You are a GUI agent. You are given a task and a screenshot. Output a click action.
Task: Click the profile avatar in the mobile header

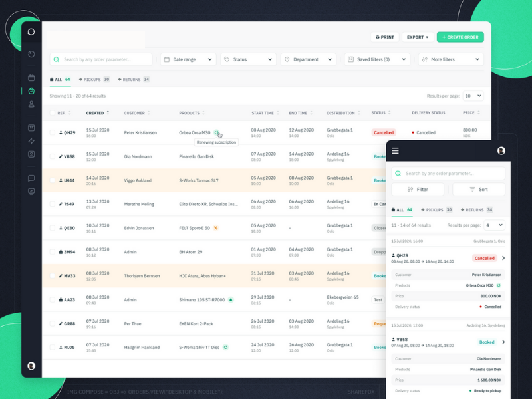(501, 150)
